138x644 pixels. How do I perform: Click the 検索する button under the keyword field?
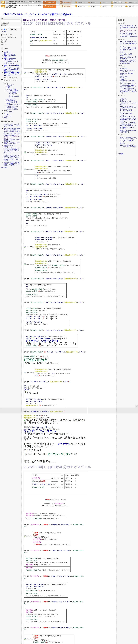pyautogui.click(x=5, y=23)
